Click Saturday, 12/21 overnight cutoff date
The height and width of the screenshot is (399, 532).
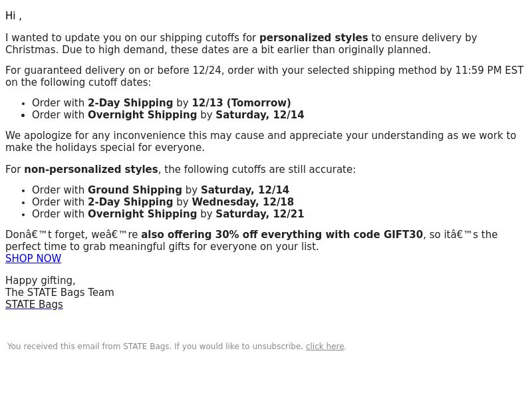coord(260,214)
